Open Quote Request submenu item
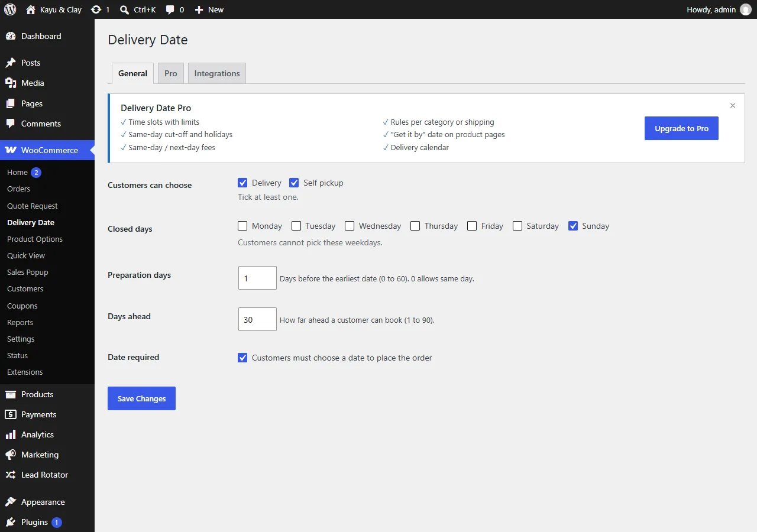The image size is (757, 532). (33, 206)
